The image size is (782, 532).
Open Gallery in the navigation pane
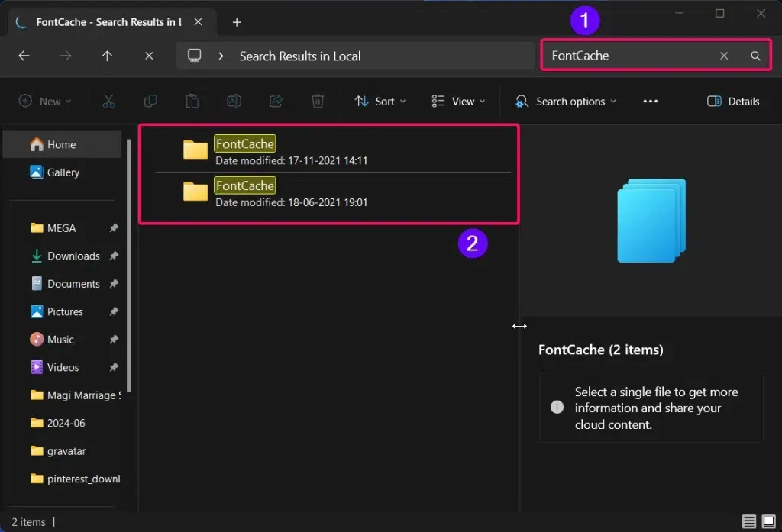click(x=62, y=172)
